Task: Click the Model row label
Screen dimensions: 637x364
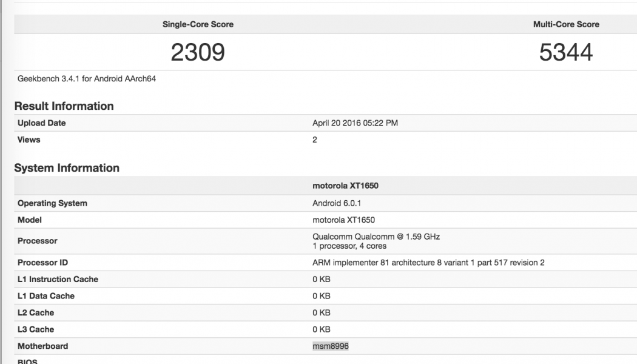Action: pos(30,220)
